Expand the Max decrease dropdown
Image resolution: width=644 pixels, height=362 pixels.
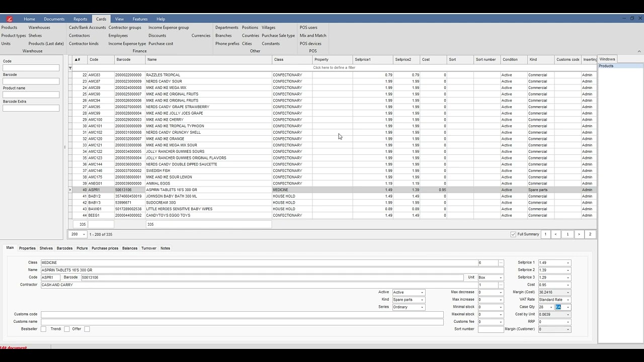(501, 293)
